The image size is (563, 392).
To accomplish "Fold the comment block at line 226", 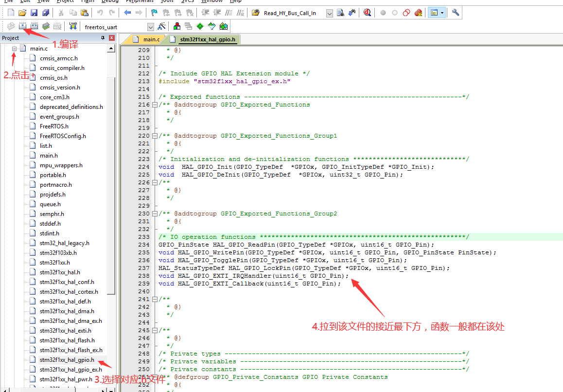I will [155, 182].
